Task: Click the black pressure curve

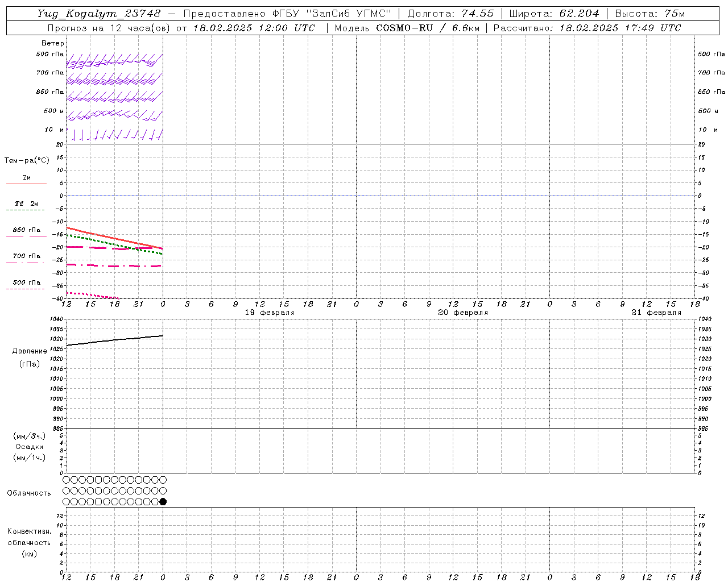Action: (114, 340)
